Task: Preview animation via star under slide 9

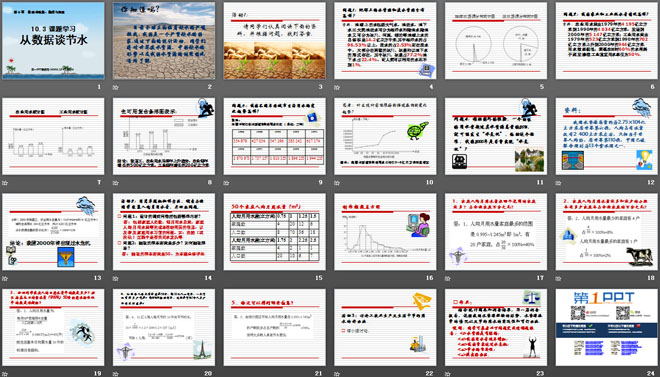Action: click(x=226, y=183)
